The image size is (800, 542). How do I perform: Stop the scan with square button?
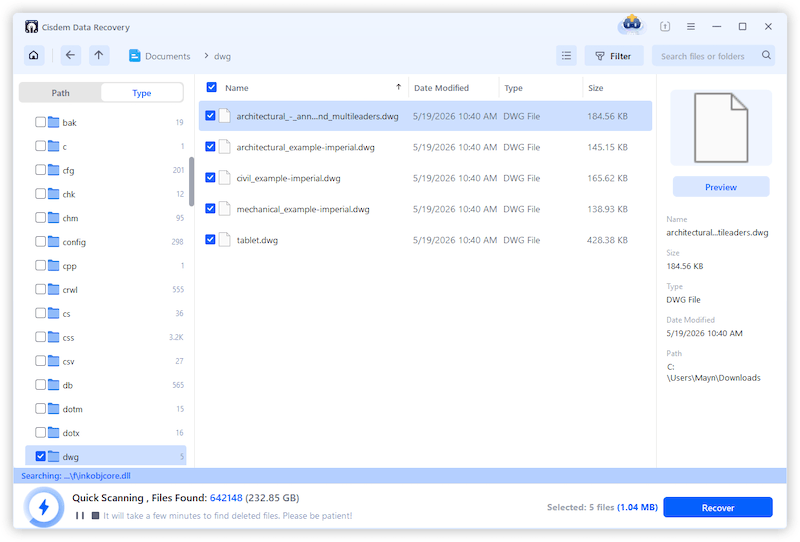[95, 515]
